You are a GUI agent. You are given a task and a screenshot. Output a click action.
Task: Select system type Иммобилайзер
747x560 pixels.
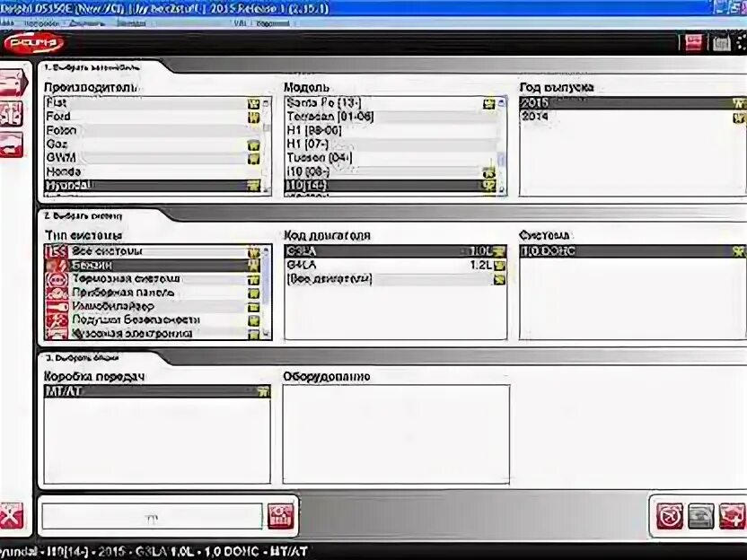(x=153, y=307)
